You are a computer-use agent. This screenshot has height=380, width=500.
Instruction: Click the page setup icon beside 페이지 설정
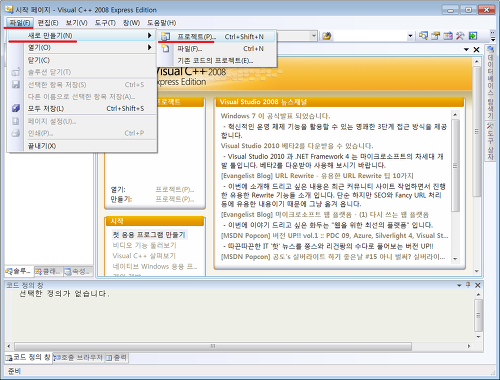pos(16,121)
